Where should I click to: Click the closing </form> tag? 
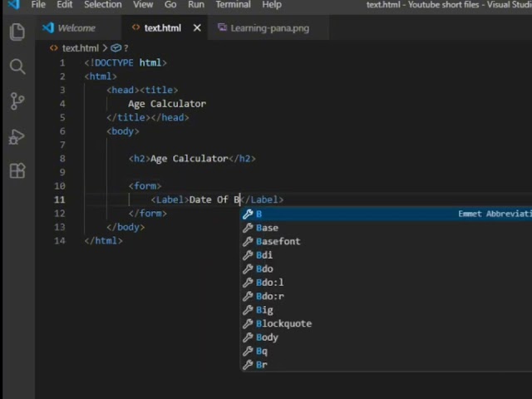pyautogui.click(x=148, y=214)
